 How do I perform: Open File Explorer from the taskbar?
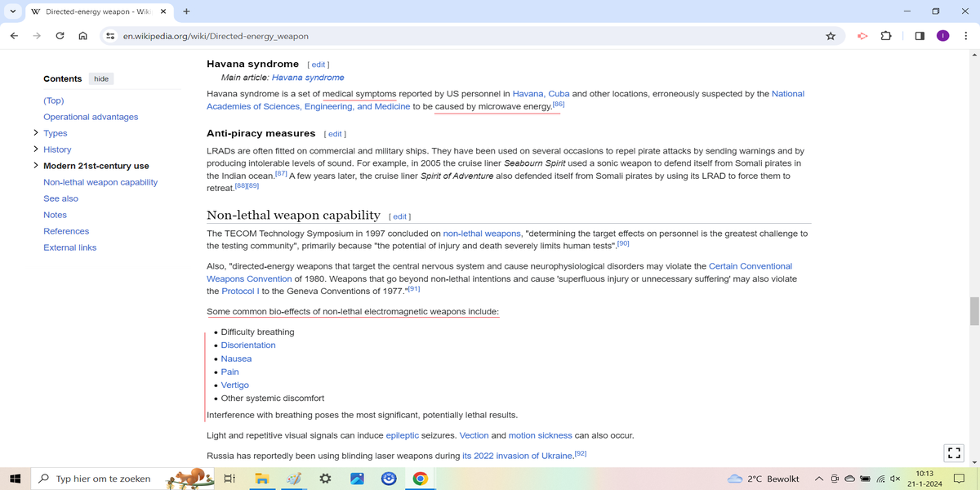261,479
